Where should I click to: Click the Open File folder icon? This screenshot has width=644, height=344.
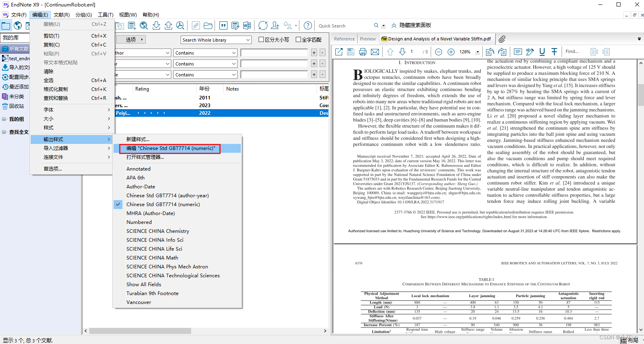(x=208, y=25)
